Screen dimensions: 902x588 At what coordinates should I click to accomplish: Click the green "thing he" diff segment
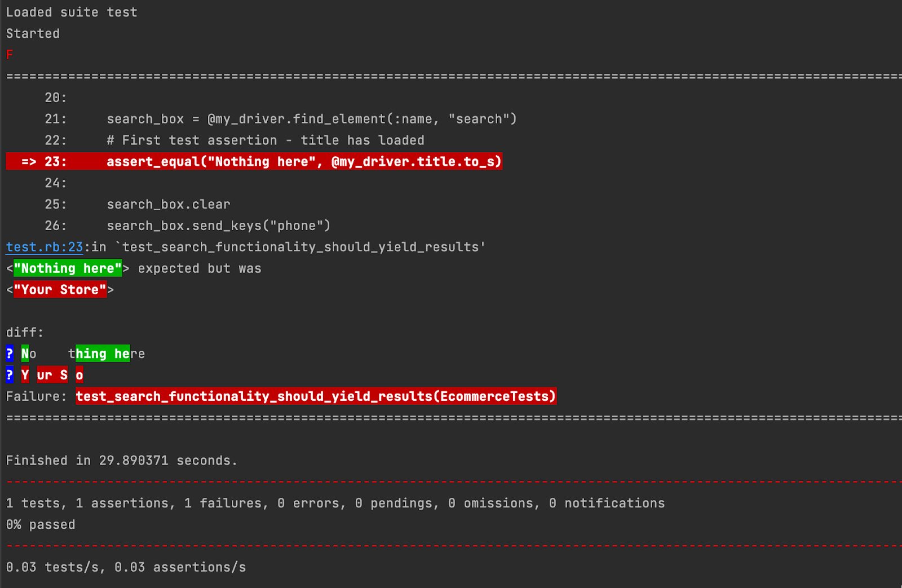tap(103, 353)
